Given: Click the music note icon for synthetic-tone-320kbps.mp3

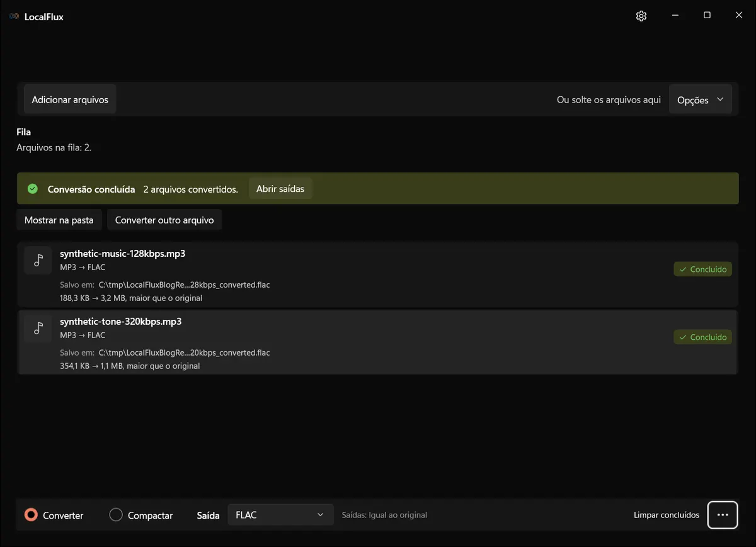Looking at the screenshot, I should [38, 329].
